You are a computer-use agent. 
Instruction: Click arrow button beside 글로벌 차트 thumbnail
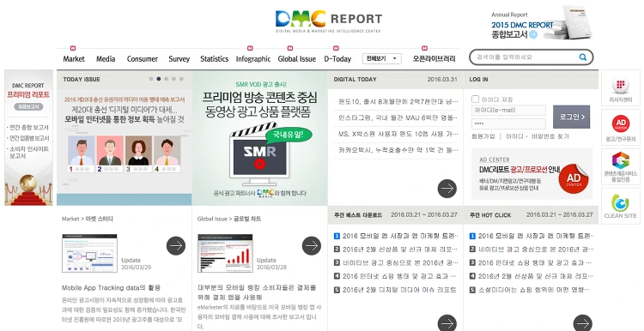(x=312, y=246)
